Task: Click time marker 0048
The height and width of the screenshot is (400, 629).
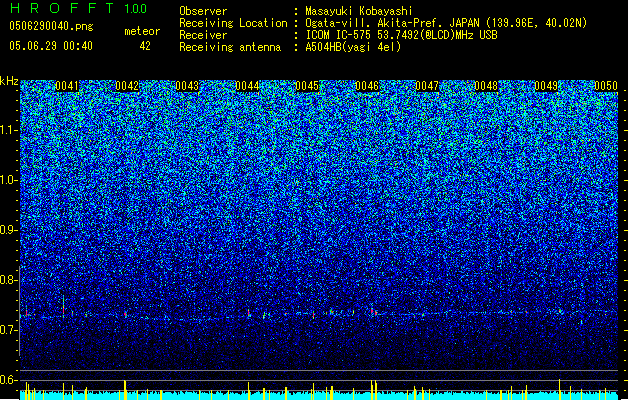Action: (486, 86)
